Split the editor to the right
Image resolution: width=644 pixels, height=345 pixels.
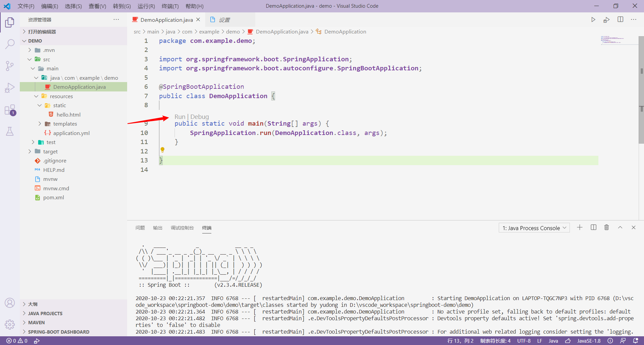point(620,19)
